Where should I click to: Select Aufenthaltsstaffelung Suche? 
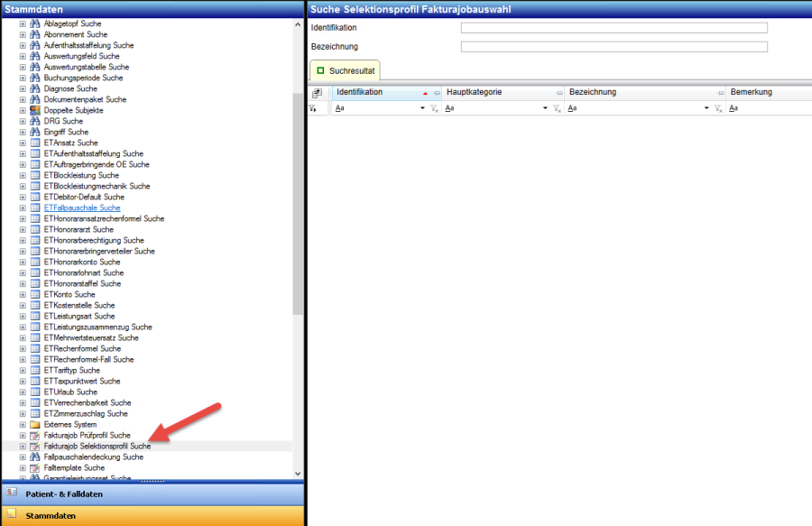coord(88,45)
